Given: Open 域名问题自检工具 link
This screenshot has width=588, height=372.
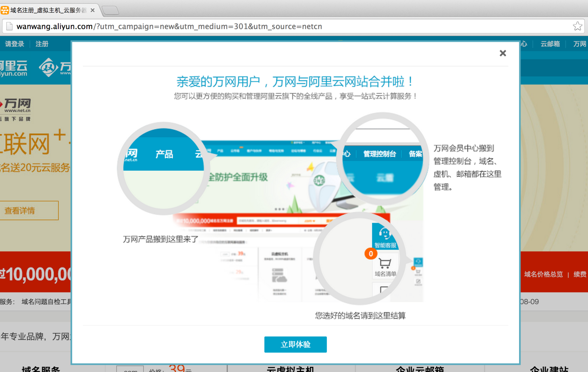Looking at the screenshot, I should (x=47, y=302).
